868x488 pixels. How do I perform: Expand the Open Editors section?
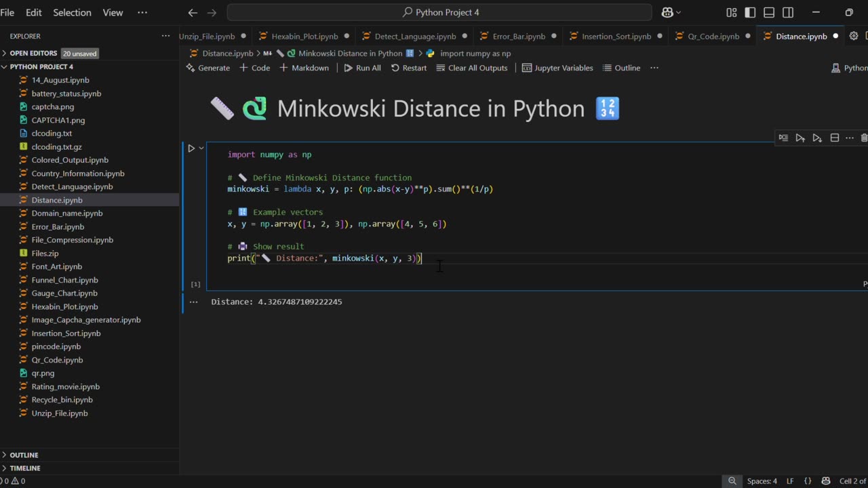pos(33,54)
